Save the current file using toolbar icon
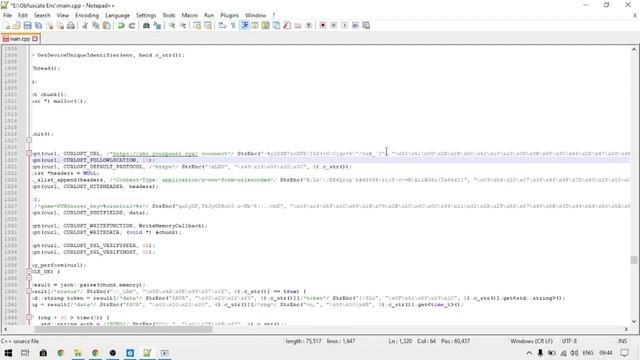 click(x=27, y=25)
